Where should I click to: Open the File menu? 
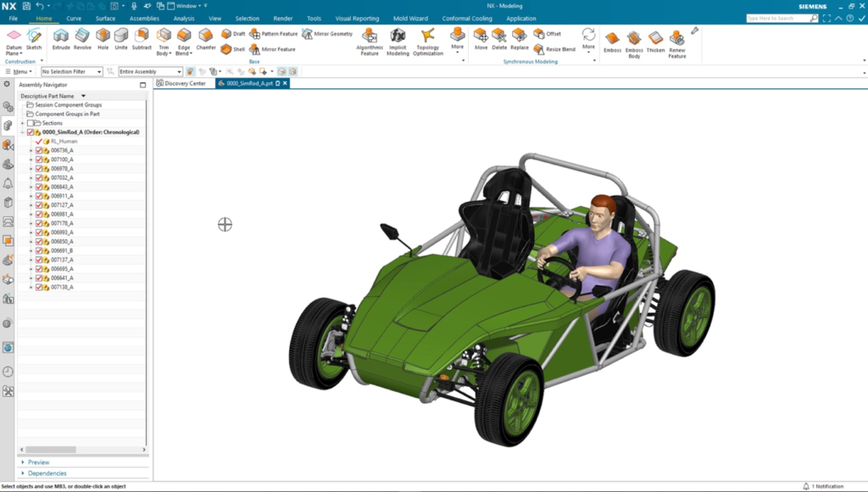click(x=13, y=18)
